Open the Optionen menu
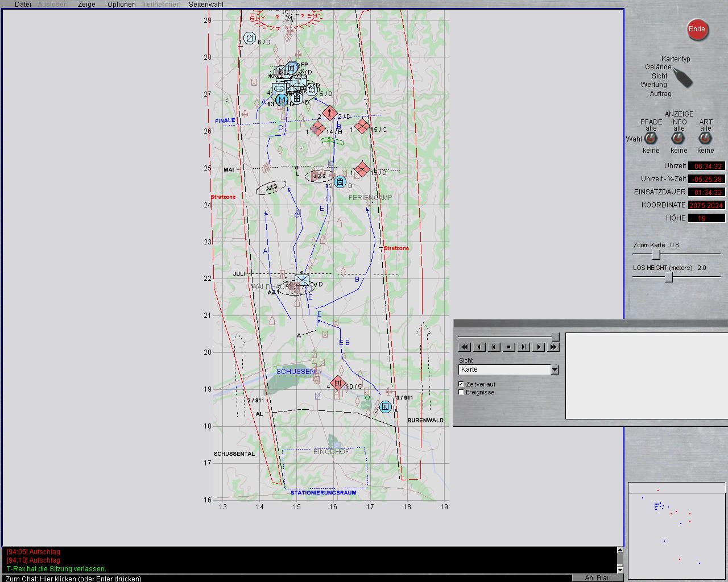 121,4
